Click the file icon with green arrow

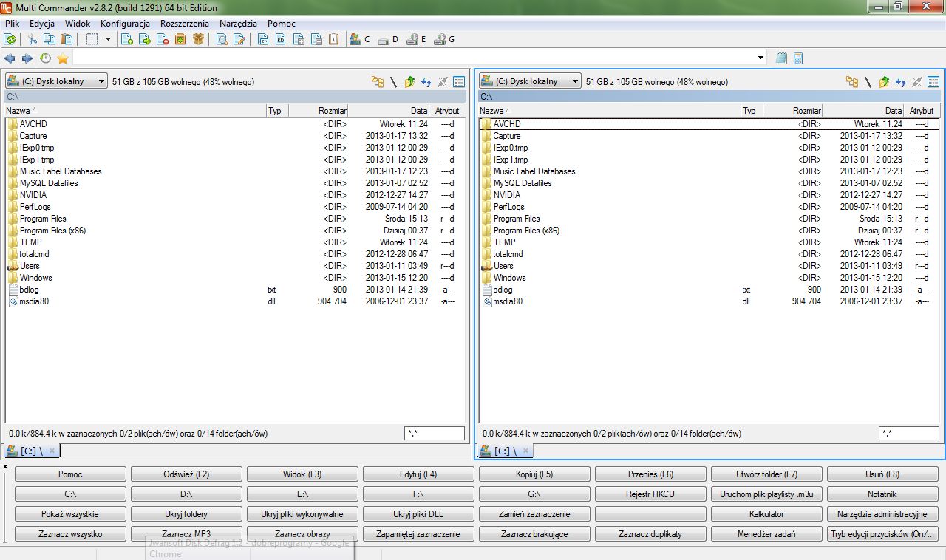145,39
